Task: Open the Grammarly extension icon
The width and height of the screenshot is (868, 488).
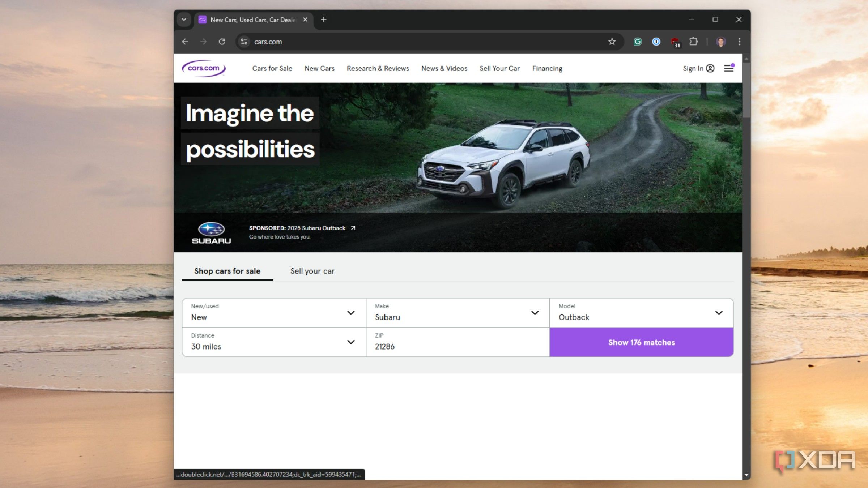Action: click(637, 42)
